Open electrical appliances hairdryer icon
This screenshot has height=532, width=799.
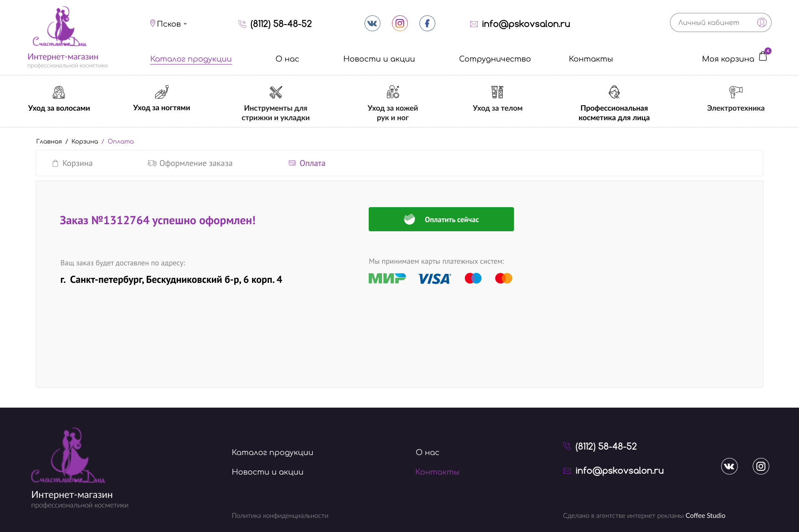(x=735, y=92)
